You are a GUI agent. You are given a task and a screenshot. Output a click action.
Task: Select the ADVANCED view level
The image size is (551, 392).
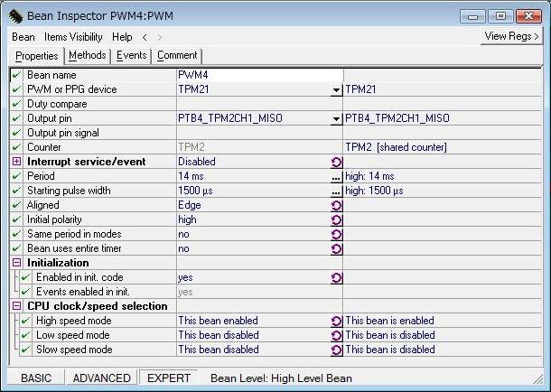click(101, 378)
